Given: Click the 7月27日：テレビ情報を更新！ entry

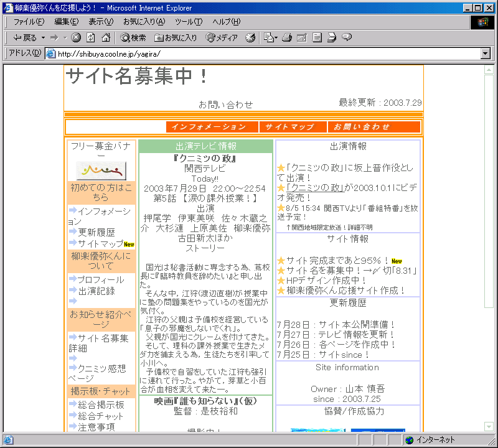Looking at the screenshot, I should [336, 334].
